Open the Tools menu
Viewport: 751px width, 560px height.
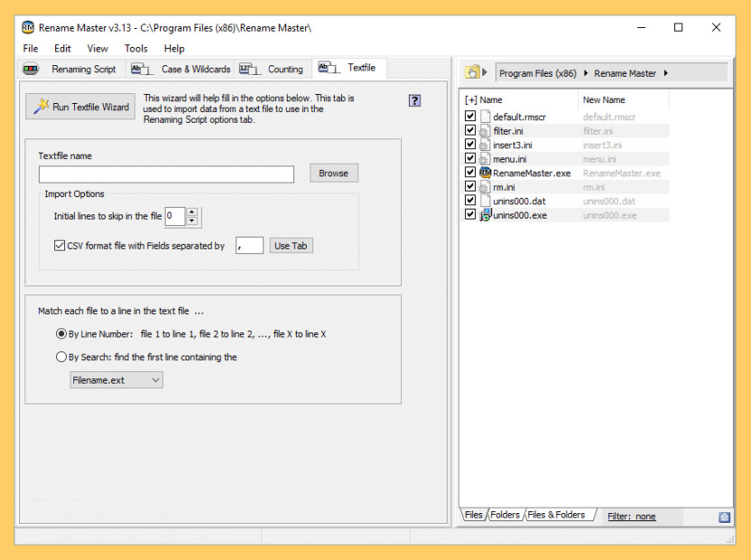coord(136,49)
